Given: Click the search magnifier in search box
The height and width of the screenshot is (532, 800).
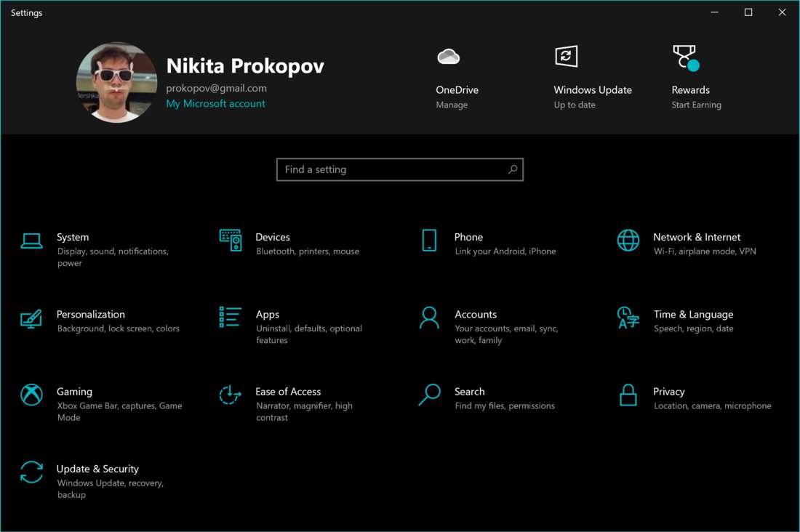Looking at the screenshot, I should click(513, 169).
